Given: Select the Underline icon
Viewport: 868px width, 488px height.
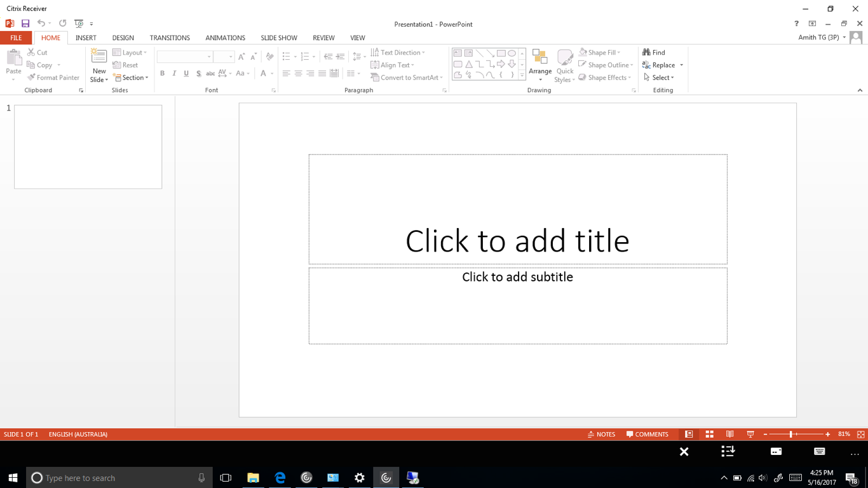Looking at the screenshot, I should 186,73.
